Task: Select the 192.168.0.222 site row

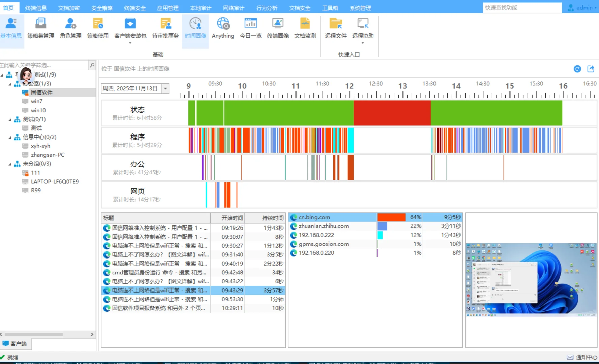Action: (x=375, y=235)
